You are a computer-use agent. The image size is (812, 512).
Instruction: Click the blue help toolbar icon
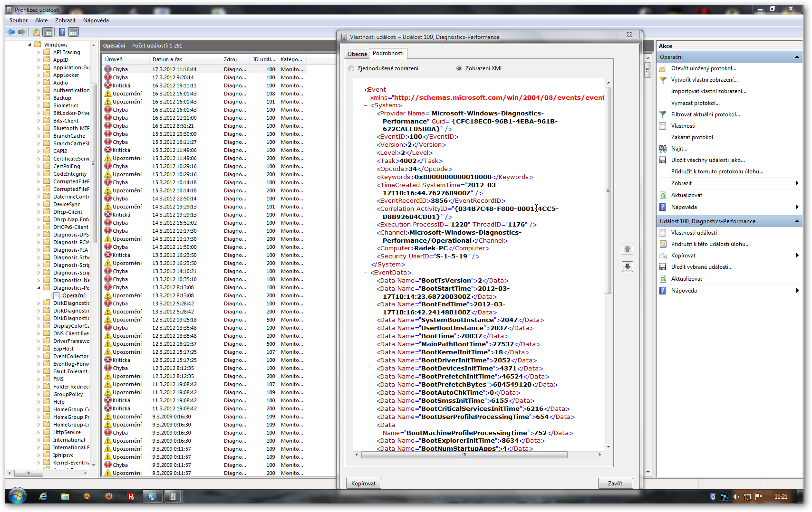[62, 32]
